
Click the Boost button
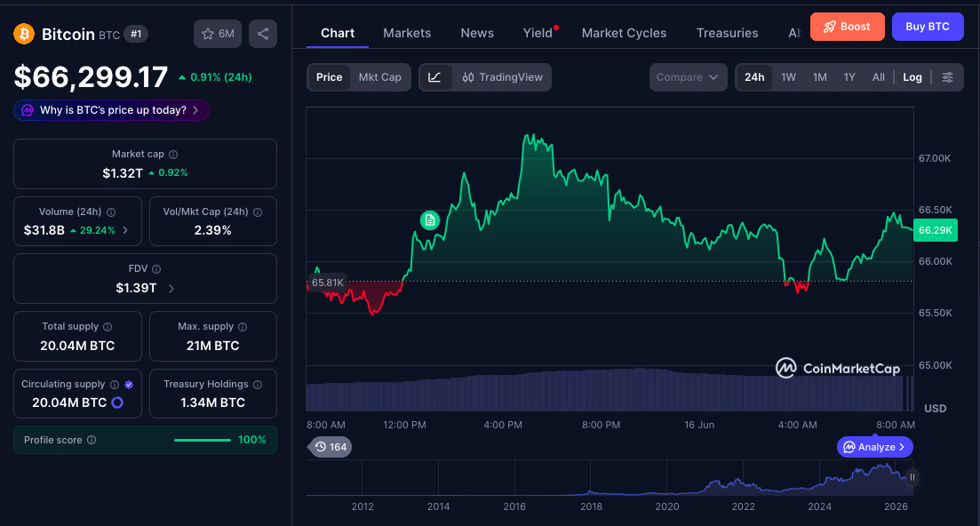[x=847, y=27]
